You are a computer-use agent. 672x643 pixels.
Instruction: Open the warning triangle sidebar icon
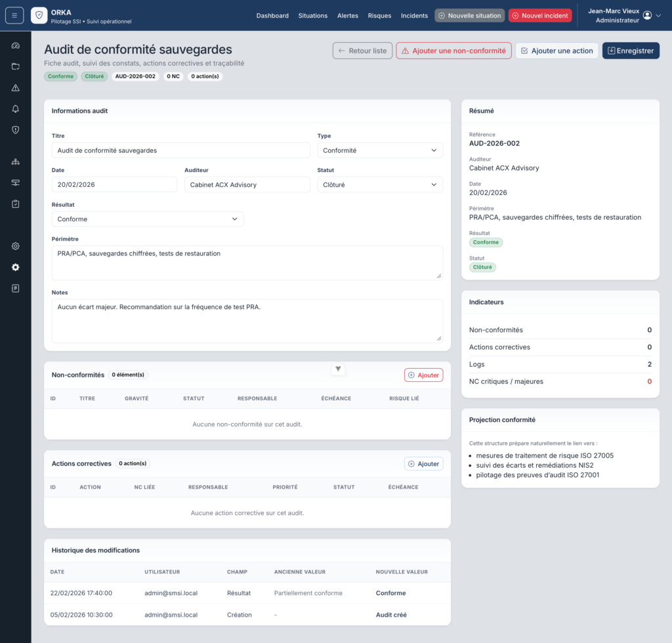[x=16, y=88]
